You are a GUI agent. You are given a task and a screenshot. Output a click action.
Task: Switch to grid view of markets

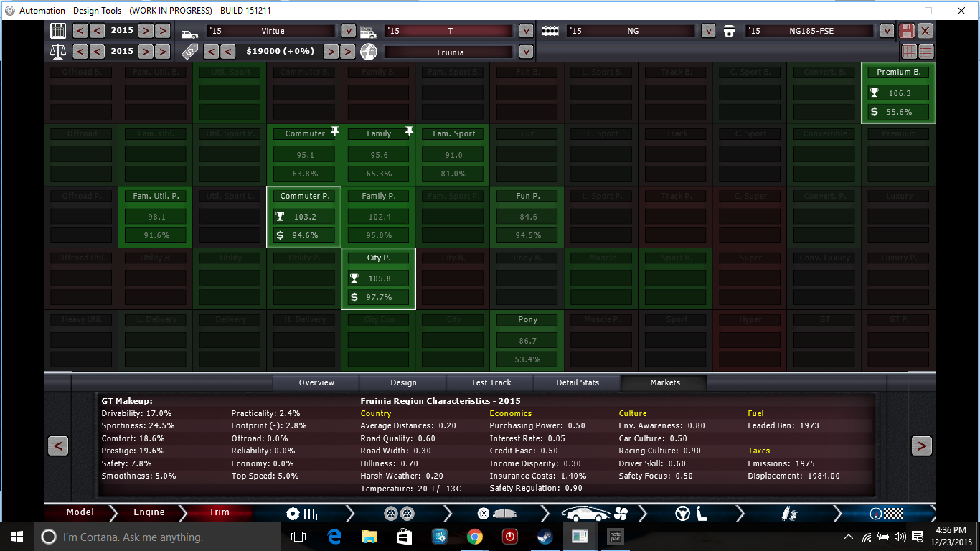(x=909, y=52)
